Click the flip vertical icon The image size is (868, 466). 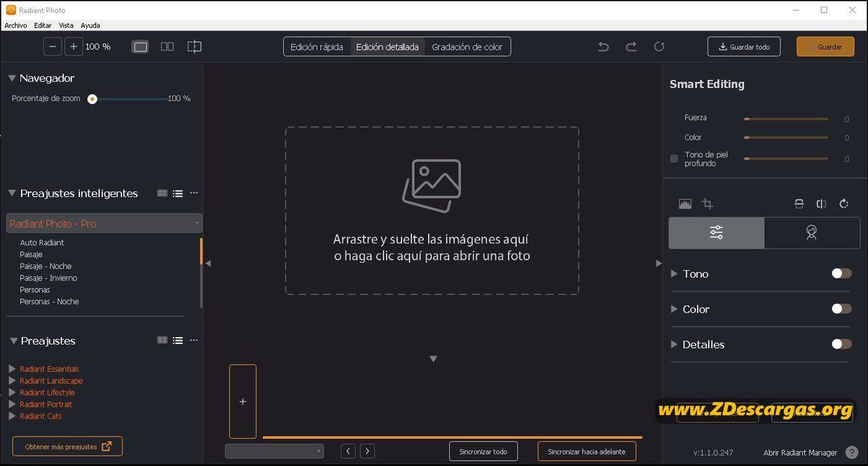(800, 203)
